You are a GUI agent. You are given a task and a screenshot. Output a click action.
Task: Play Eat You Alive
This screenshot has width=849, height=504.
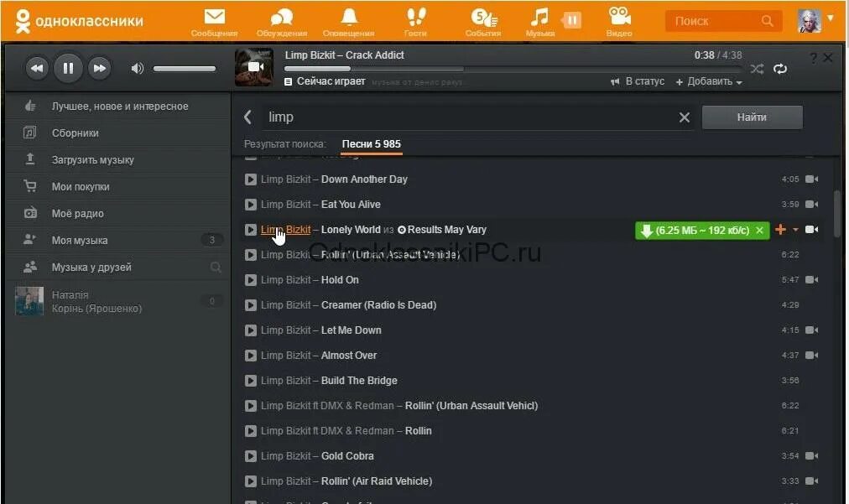point(250,205)
